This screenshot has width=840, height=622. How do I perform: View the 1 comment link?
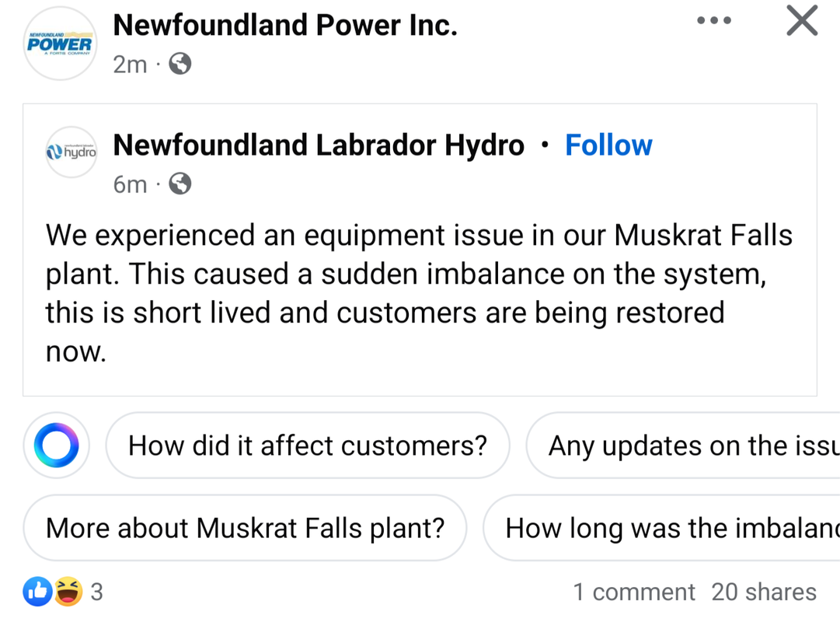click(634, 592)
